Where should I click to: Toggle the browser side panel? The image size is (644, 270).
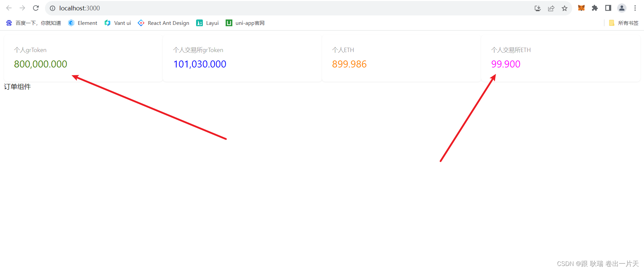(x=608, y=8)
